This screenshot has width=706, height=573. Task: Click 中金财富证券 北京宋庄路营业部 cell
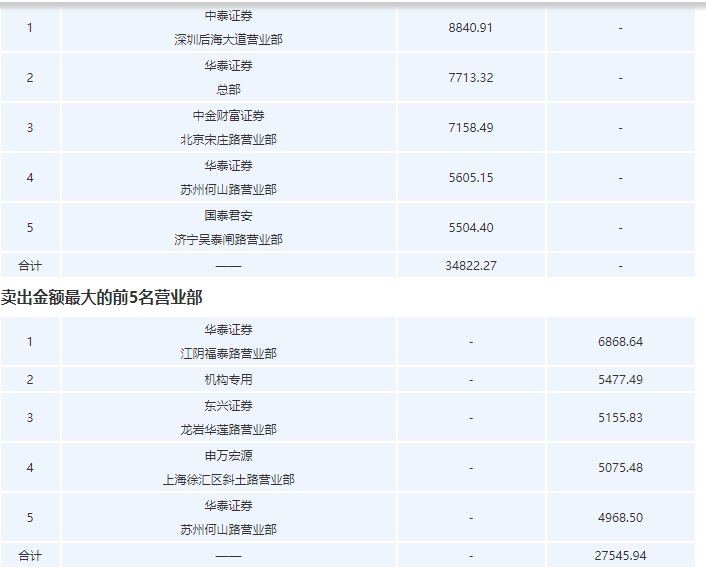[x=229, y=128]
